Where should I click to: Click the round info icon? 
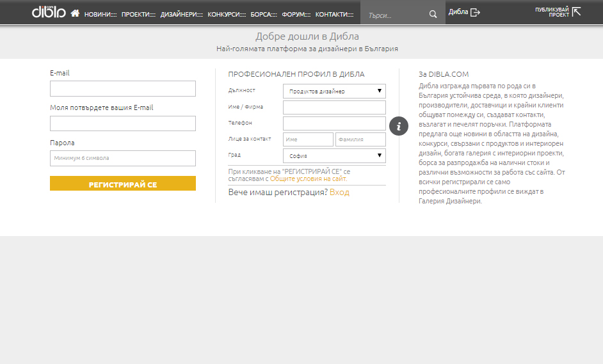(399, 126)
